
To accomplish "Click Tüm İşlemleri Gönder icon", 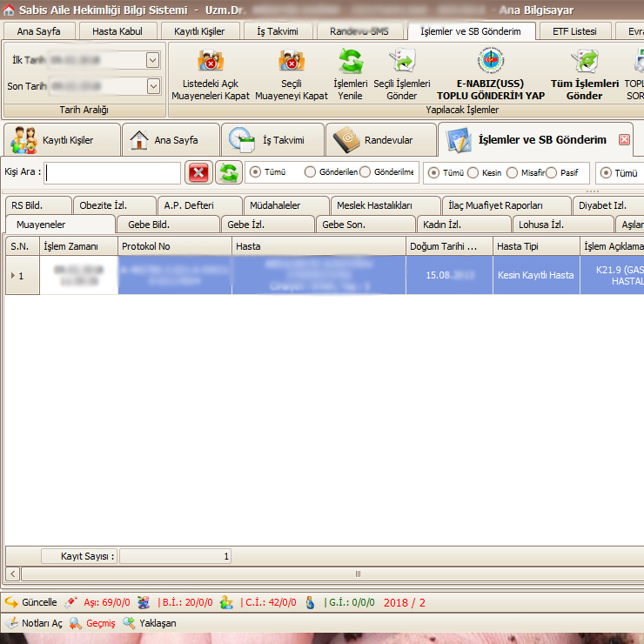I will point(585,61).
